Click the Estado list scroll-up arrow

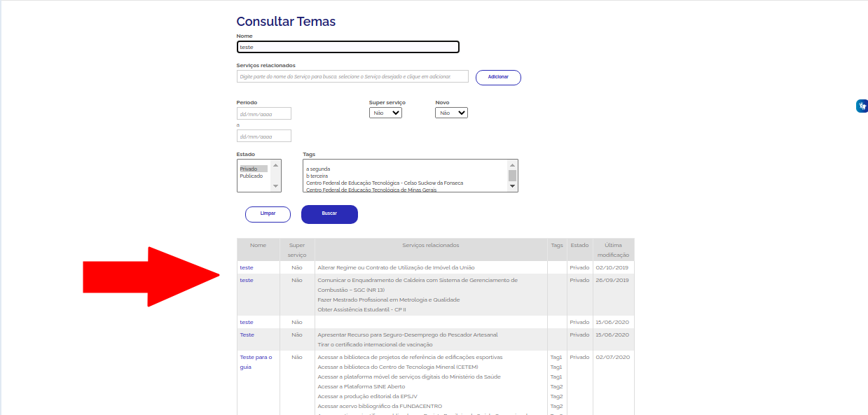275,165
